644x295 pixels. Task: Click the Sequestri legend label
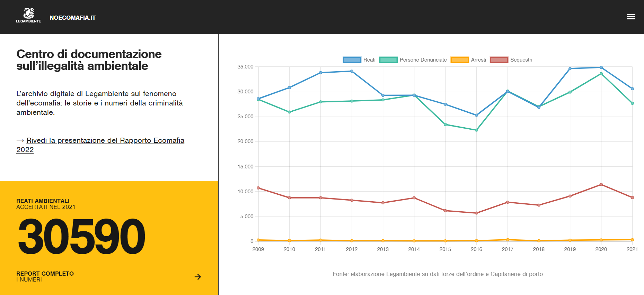pos(521,60)
